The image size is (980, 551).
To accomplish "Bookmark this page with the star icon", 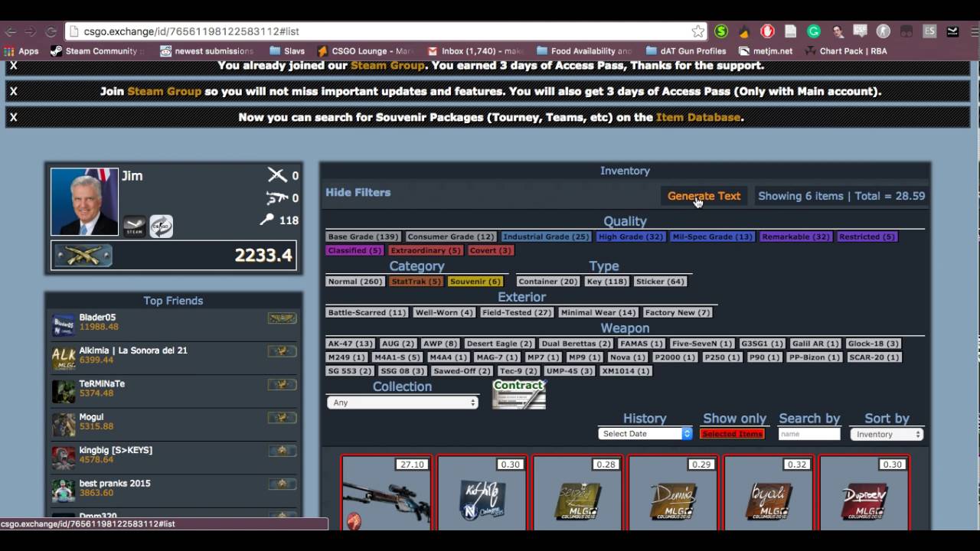I will tap(697, 31).
